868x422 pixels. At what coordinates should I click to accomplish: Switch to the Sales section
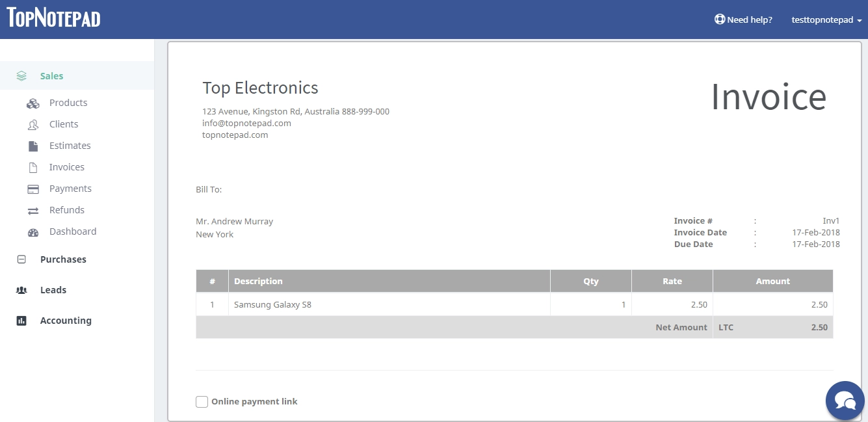(52, 75)
